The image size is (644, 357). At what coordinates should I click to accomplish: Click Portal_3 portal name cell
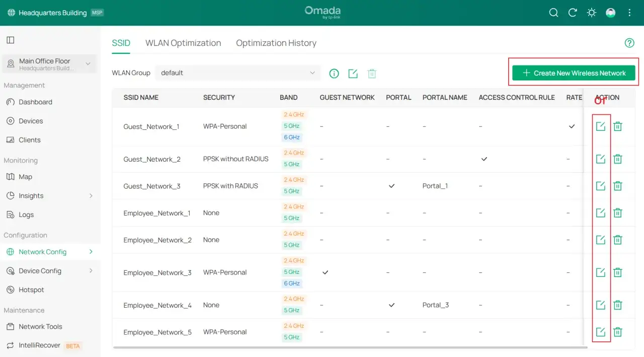pos(436,305)
